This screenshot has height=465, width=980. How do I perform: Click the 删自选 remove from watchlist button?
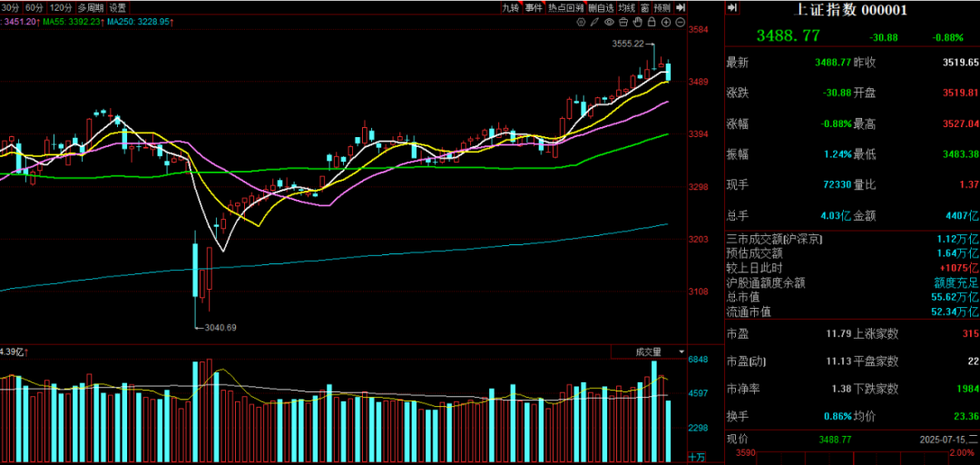coord(601,7)
